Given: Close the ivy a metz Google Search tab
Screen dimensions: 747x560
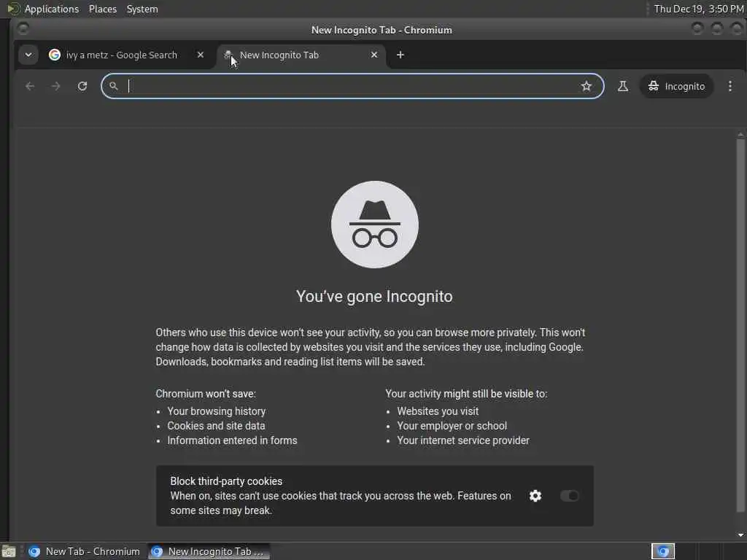Looking at the screenshot, I should tap(201, 55).
